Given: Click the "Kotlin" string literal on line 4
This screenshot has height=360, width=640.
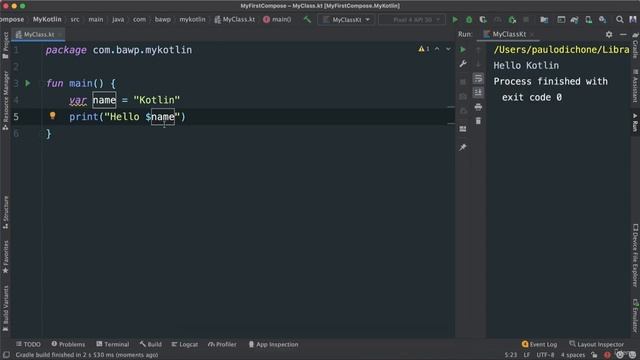Looking at the screenshot, I should pyautogui.click(x=157, y=100).
